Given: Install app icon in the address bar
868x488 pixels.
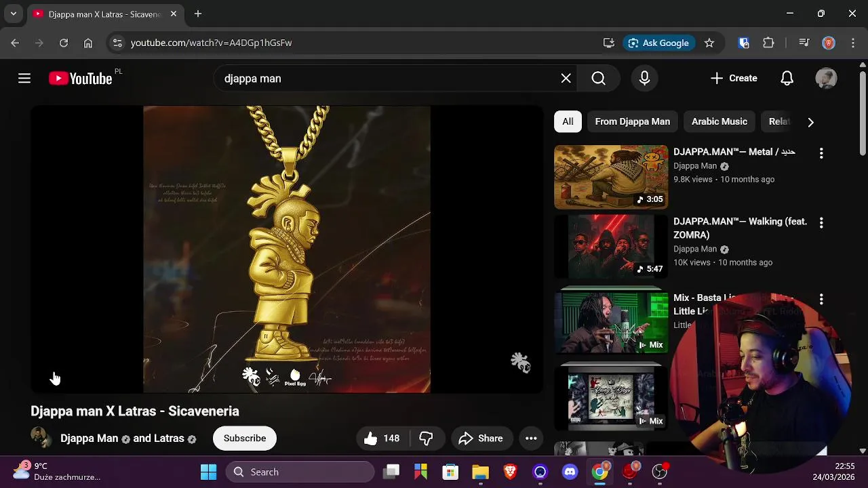Looking at the screenshot, I should [609, 43].
